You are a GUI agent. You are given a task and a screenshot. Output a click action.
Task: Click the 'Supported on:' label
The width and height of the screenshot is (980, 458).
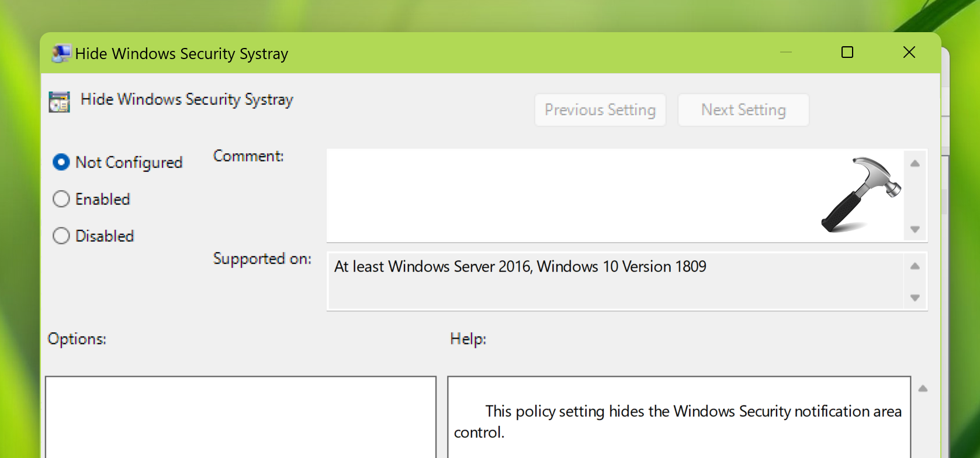tap(262, 259)
